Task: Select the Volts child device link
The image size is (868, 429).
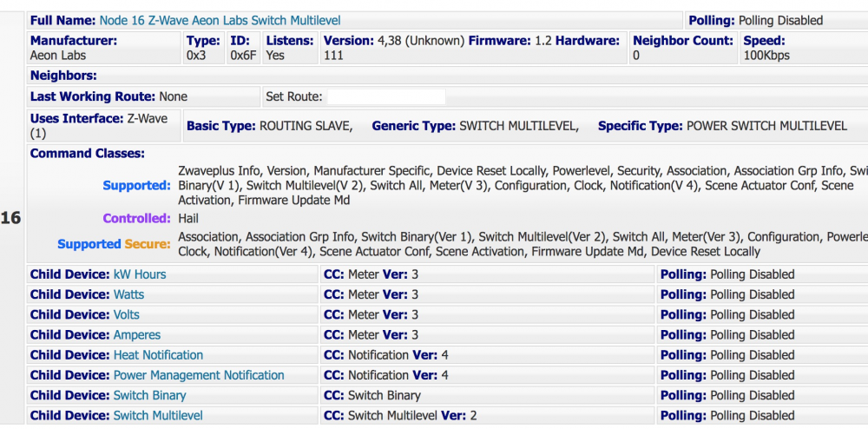Action: (x=126, y=314)
